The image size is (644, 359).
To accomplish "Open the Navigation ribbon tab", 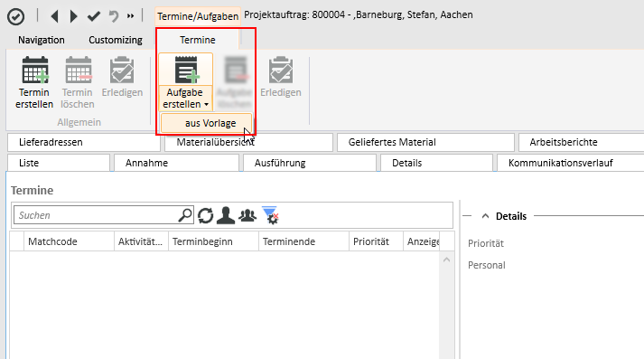I will tap(41, 40).
